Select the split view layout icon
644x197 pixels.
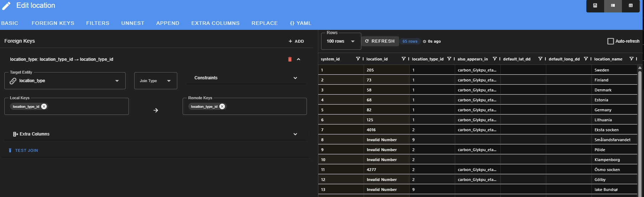613,6
